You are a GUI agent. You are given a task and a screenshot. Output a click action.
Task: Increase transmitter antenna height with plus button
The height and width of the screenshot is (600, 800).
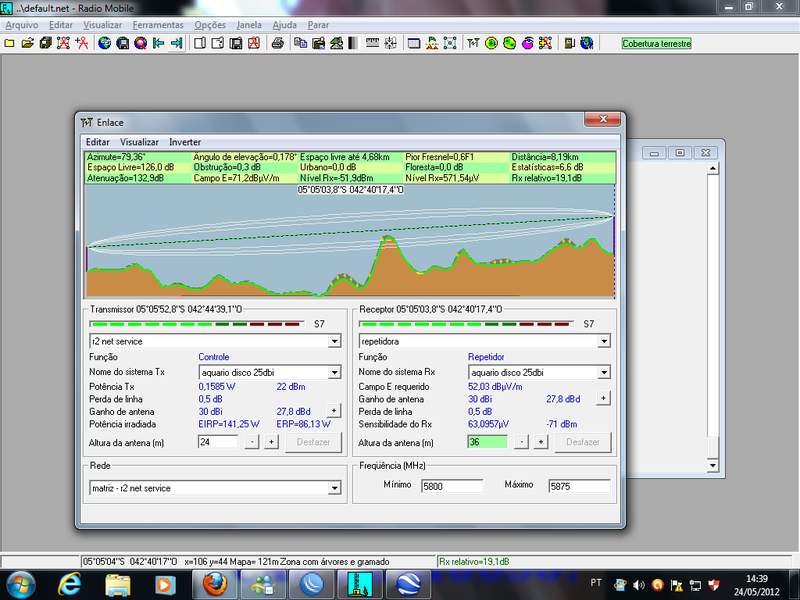(271, 442)
